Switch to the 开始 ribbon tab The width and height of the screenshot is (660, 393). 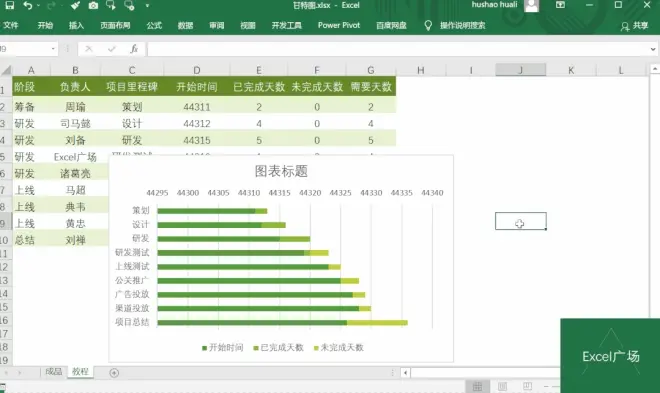(x=45, y=25)
